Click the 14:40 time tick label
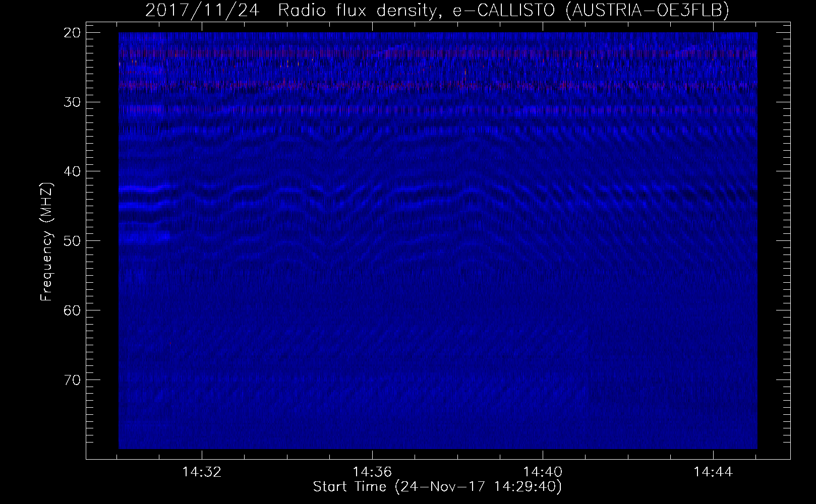 [543, 472]
